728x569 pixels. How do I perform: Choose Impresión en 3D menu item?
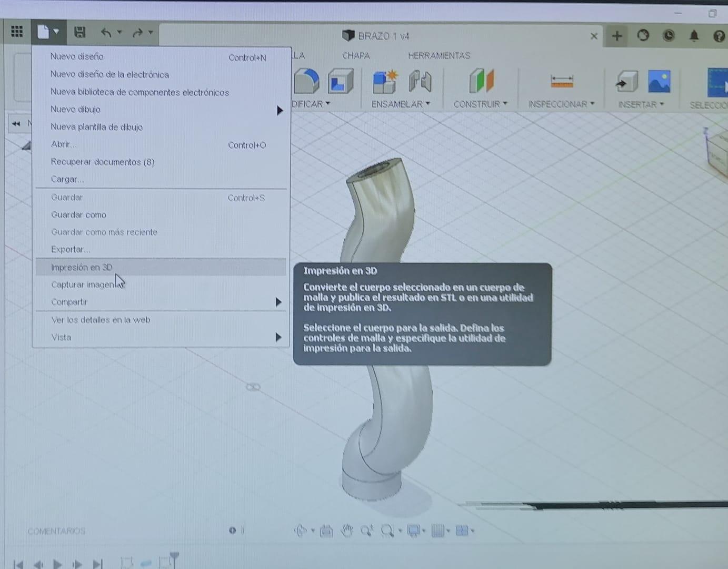tap(161, 267)
